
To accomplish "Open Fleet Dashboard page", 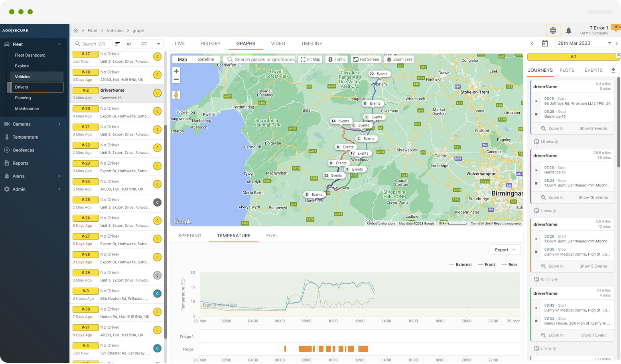I will pyautogui.click(x=30, y=55).
